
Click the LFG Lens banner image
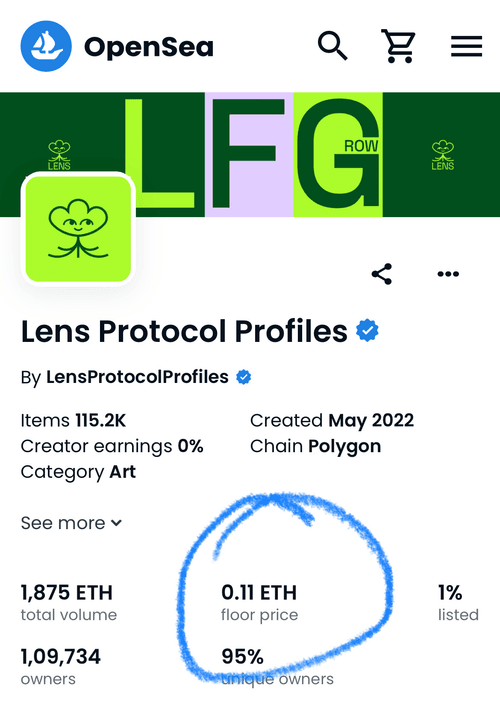(x=250, y=154)
